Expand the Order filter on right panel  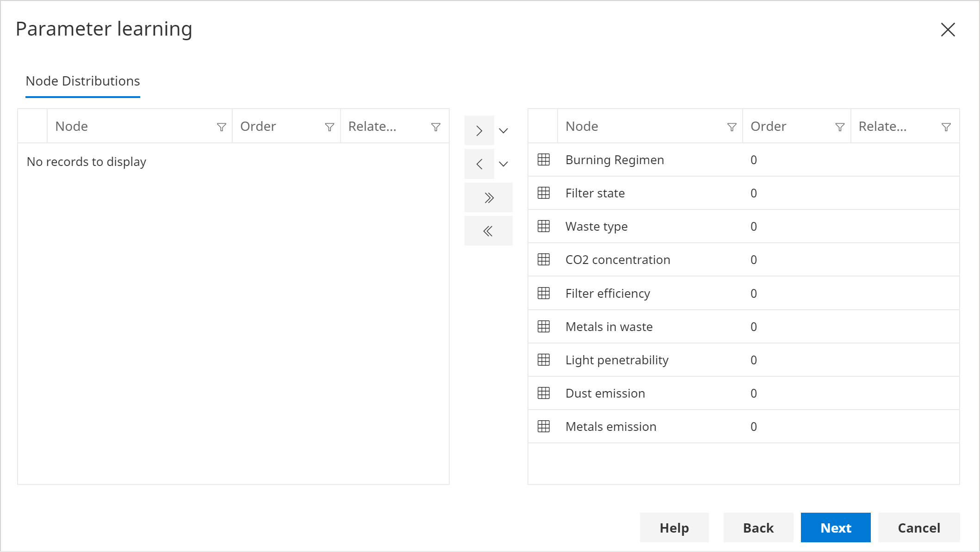(x=839, y=126)
